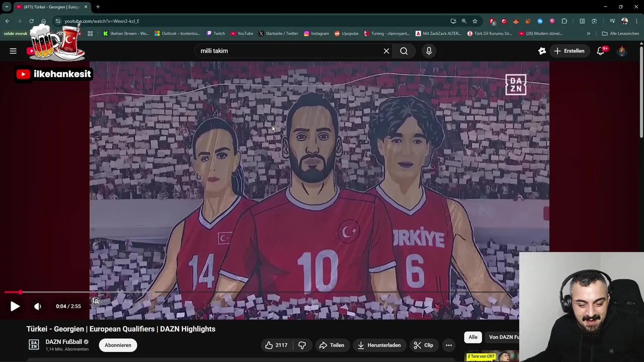Click the like count 2117

281,345
